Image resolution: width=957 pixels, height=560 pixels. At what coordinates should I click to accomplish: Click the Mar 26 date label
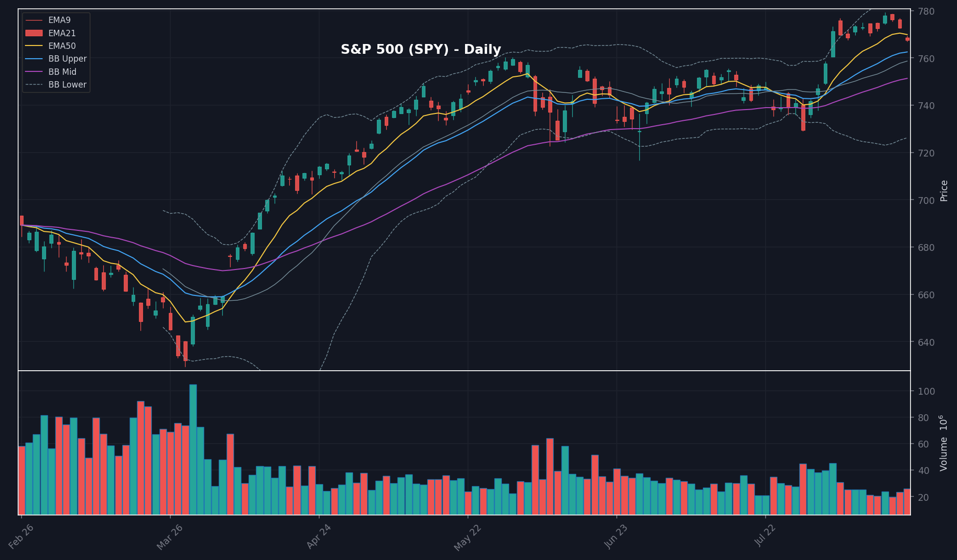[169, 537]
